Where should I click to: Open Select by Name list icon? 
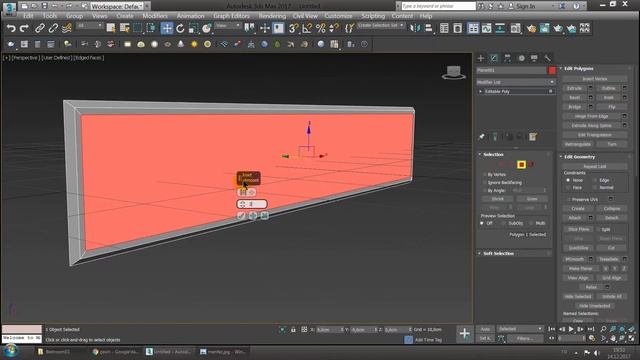tap(124, 28)
